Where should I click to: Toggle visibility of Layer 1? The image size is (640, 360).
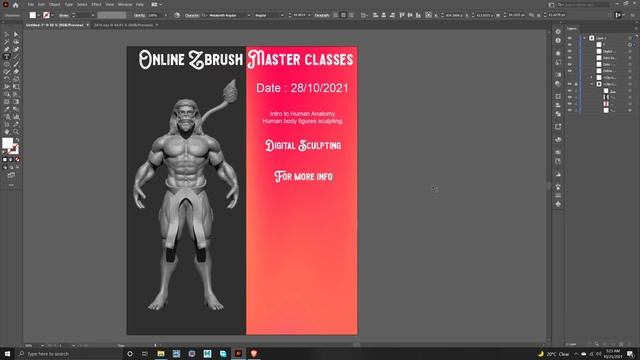click(570, 38)
